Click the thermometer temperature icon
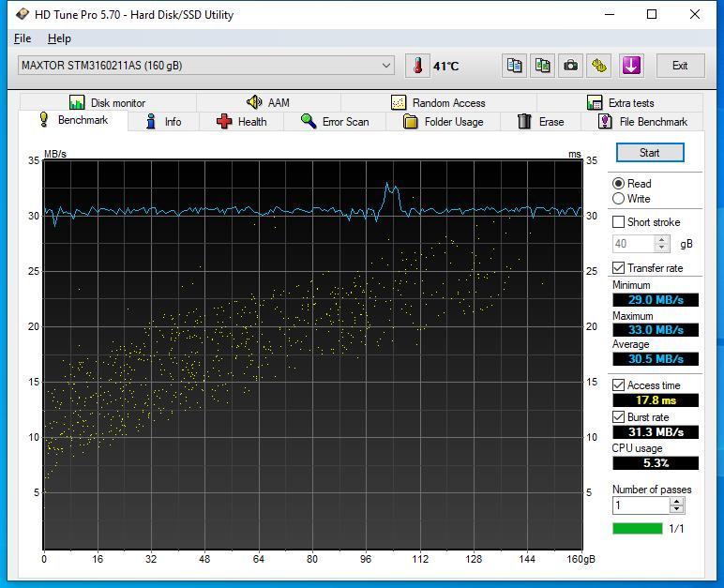Image resolution: width=724 pixels, height=588 pixels. tap(417, 66)
